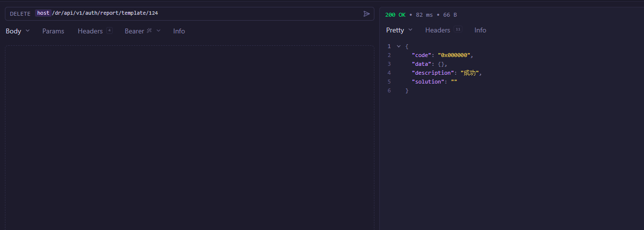Open the DELETE method selector

pyautogui.click(x=20, y=14)
